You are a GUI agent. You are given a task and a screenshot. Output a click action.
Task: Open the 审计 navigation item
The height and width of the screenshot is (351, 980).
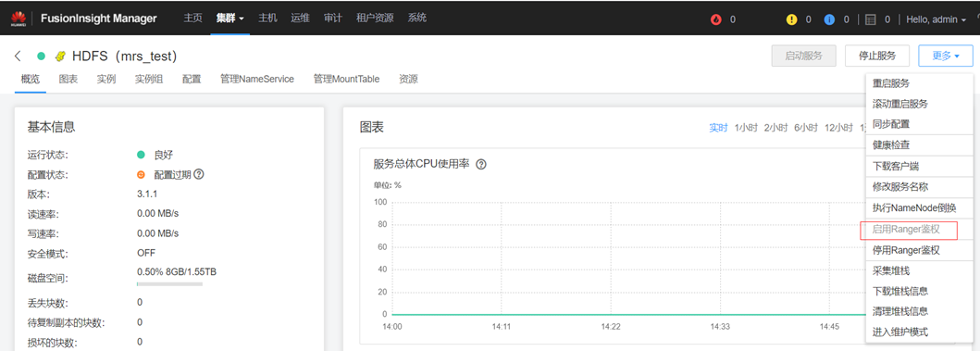click(332, 19)
